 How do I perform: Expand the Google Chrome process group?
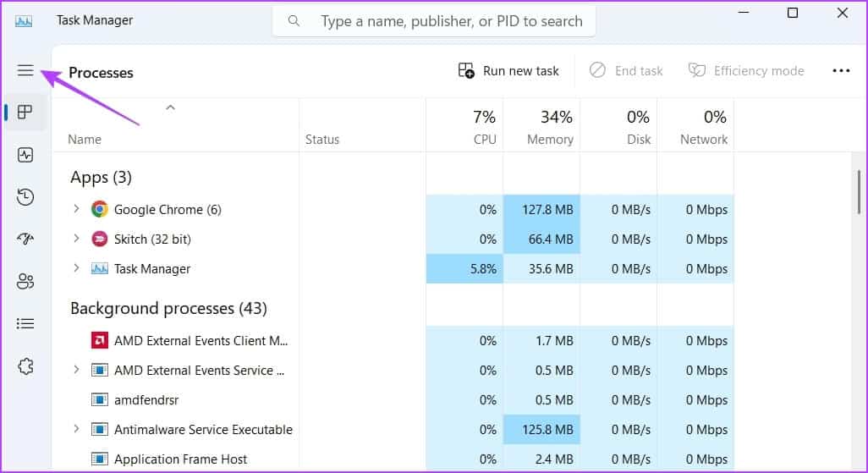[76, 209]
